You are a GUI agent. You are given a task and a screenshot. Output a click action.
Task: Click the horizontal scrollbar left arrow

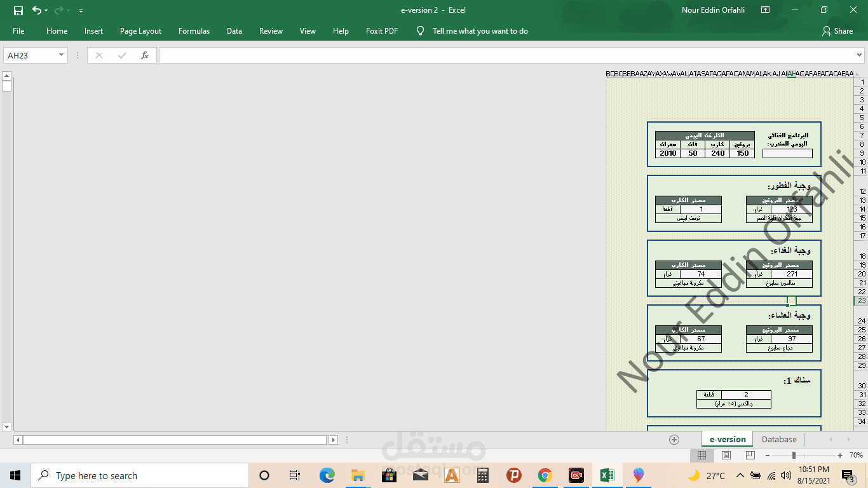tap(18, 440)
